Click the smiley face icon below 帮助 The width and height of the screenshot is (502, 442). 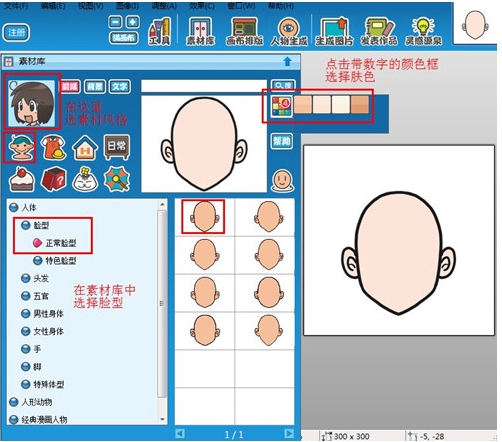click(282, 181)
